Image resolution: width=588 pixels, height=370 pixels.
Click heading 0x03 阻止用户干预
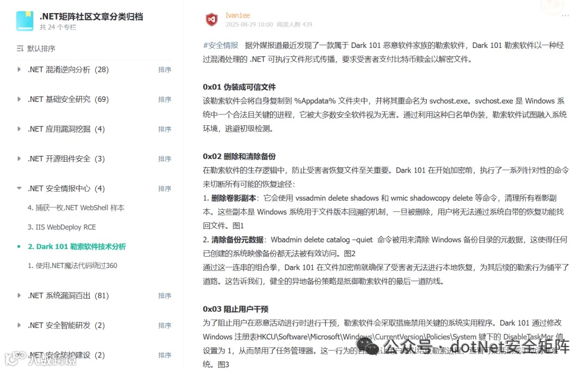(x=236, y=309)
